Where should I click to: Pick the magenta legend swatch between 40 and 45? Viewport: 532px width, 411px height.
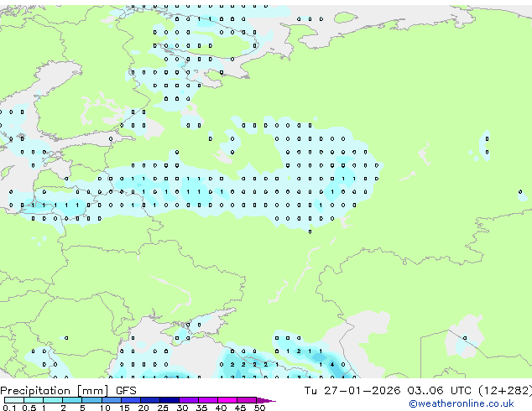(227, 400)
